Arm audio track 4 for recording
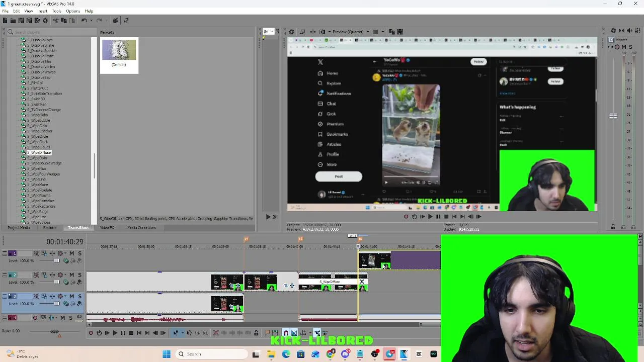 (x=35, y=318)
